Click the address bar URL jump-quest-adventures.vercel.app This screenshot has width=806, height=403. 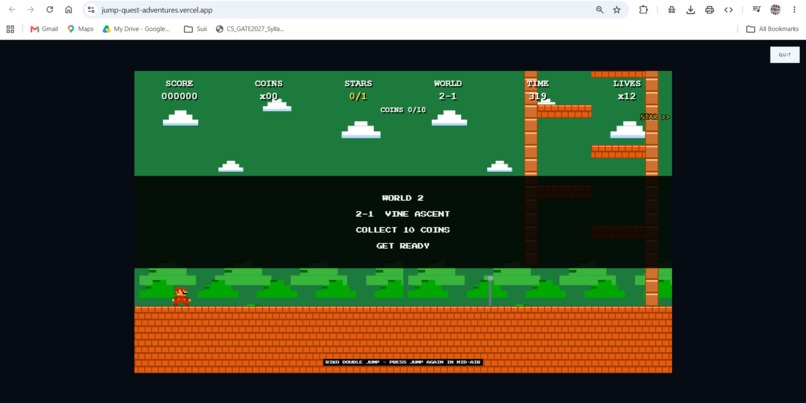pos(157,10)
